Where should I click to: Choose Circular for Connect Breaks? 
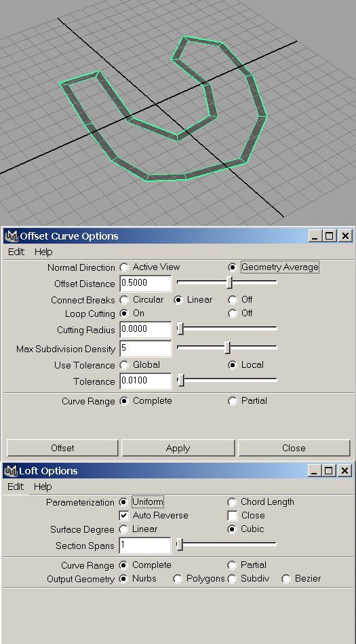click(x=124, y=300)
